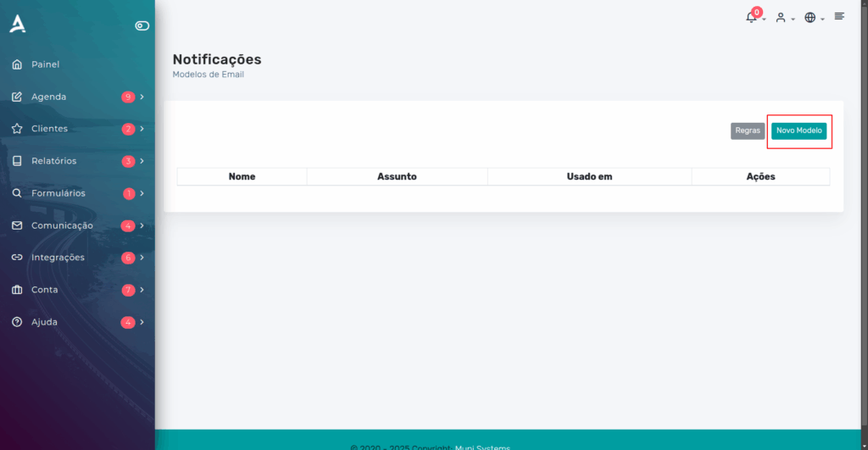Open the user account dropdown

click(784, 18)
